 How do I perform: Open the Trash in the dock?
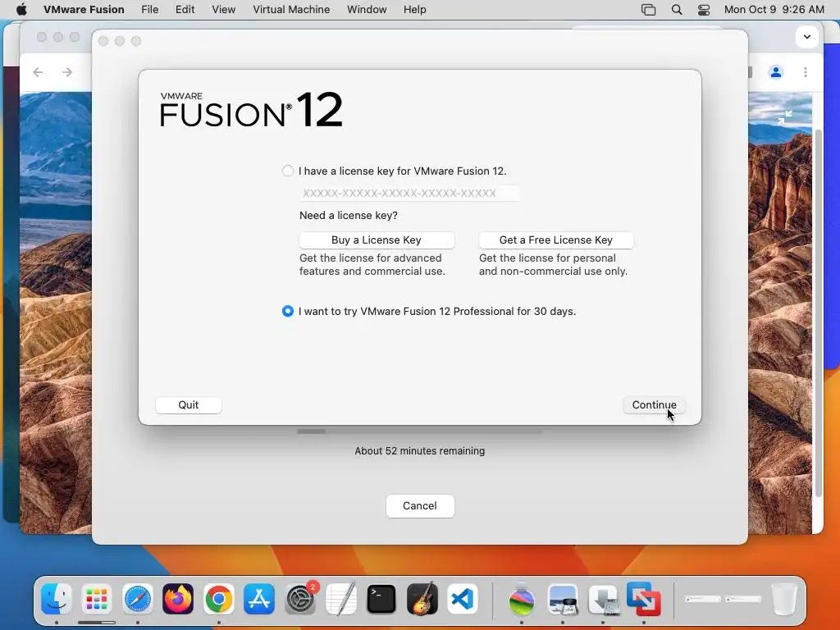(x=783, y=598)
